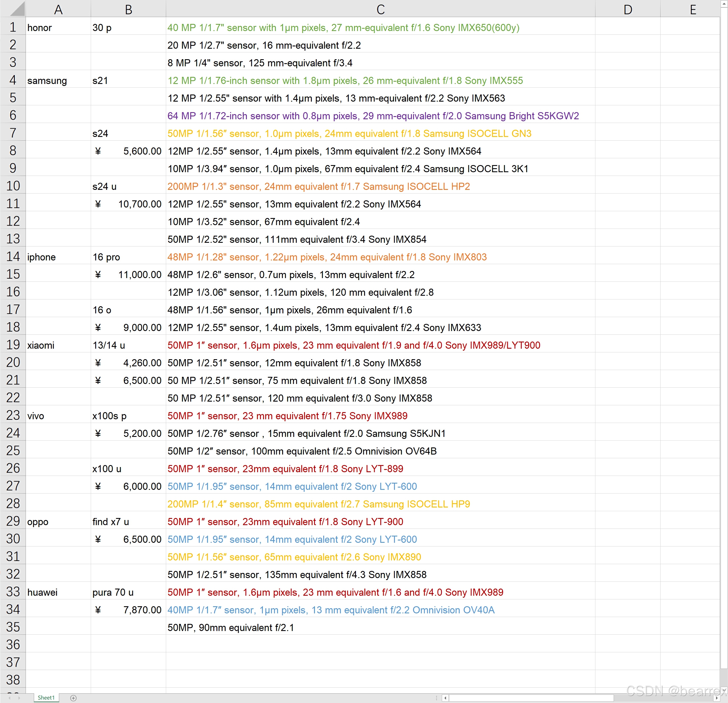The image size is (728, 703).
Task: Select the ¥ 10,700.00 price cell
Action: pos(128,204)
